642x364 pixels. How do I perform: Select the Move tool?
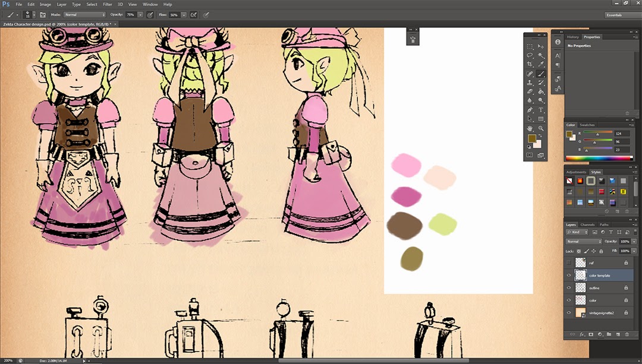(541, 47)
